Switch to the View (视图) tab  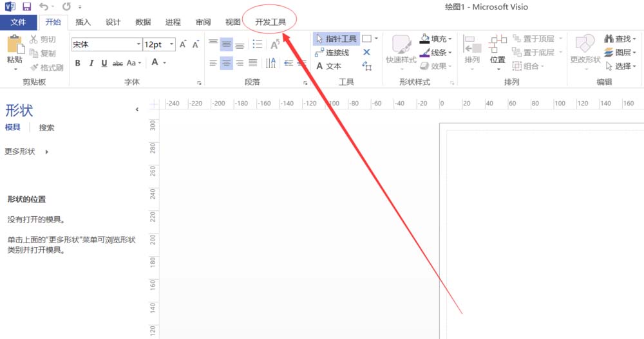(x=233, y=22)
